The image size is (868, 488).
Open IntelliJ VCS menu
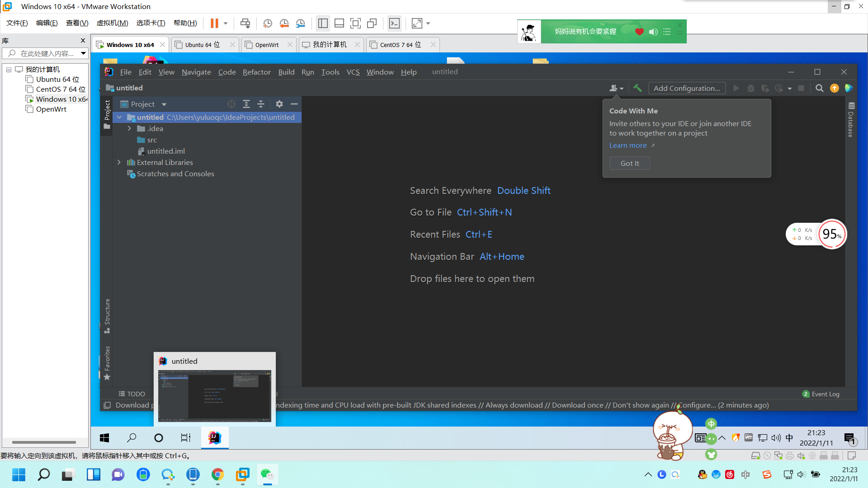point(353,72)
